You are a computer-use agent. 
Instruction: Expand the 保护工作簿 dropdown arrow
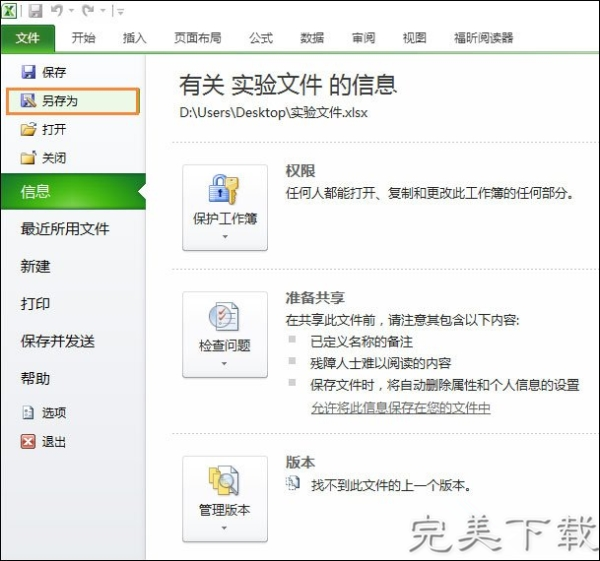tap(225, 236)
